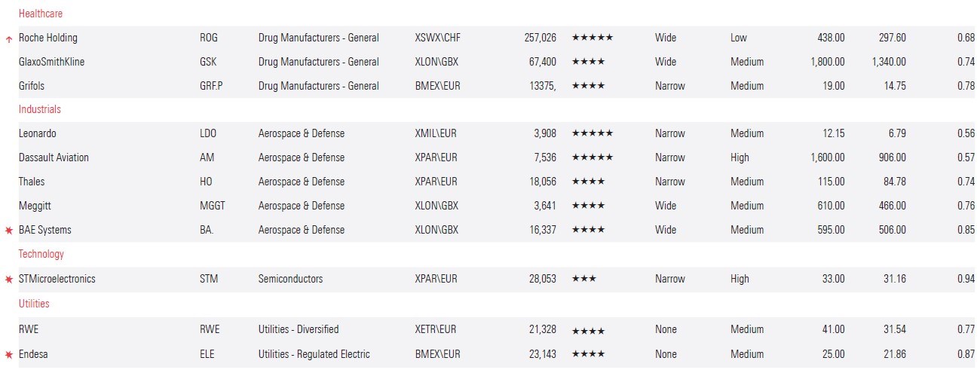Open the GlaxoSmithKline company name
The image size is (980, 373).
click(51, 62)
